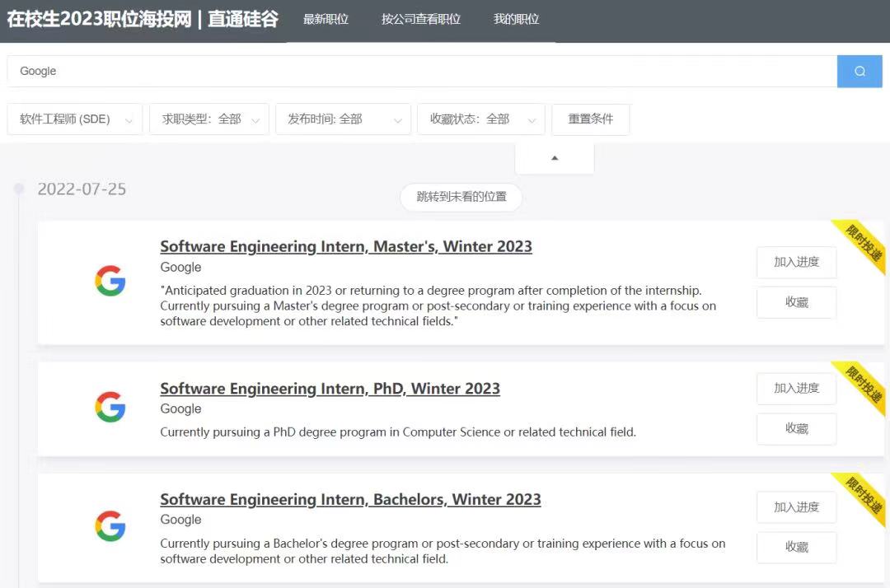This screenshot has height=588, width=890.
Task: Click Google logo of PhD intern listing
Action: tap(110, 407)
